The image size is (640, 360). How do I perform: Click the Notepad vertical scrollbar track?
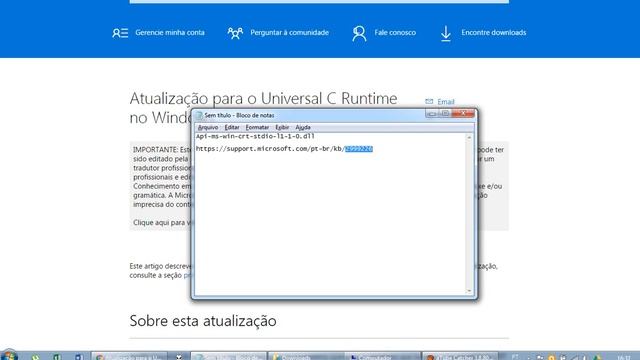coord(469,214)
